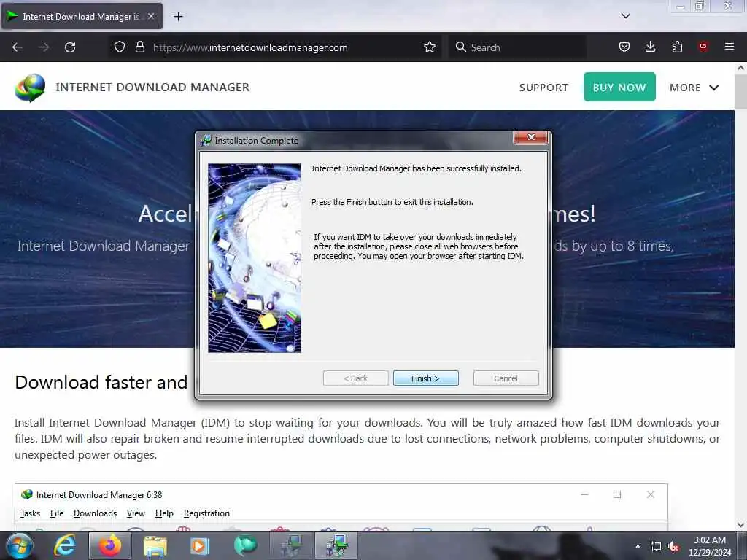This screenshot has width=747, height=560.
Task: Open a new browser tab
Action: pos(178,17)
